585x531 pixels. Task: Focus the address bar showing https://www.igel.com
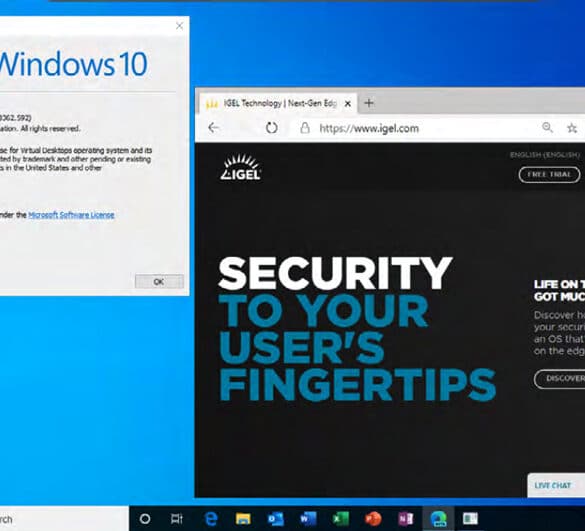click(369, 128)
